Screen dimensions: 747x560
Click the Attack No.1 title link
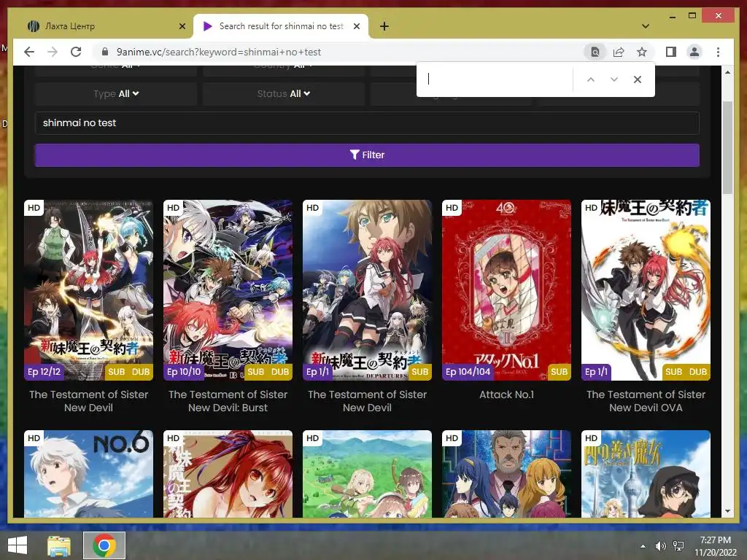click(506, 394)
